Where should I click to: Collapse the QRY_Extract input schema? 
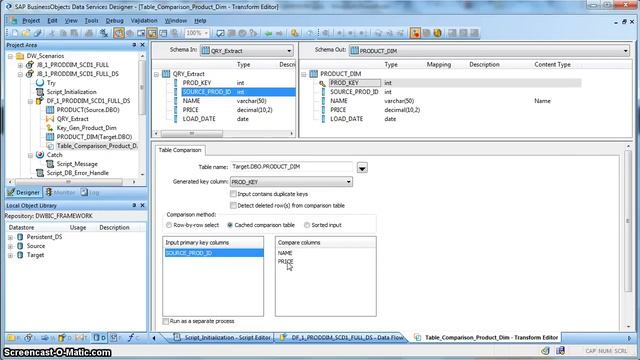(156, 74)
